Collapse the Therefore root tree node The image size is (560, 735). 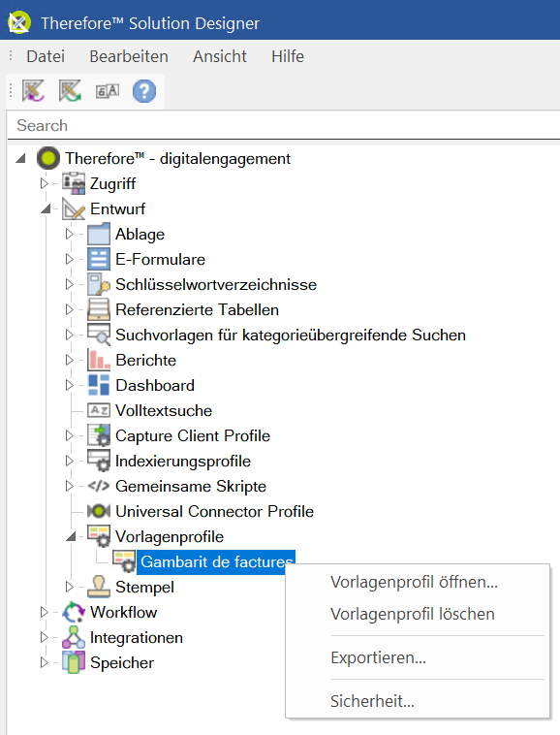(20, 158)
